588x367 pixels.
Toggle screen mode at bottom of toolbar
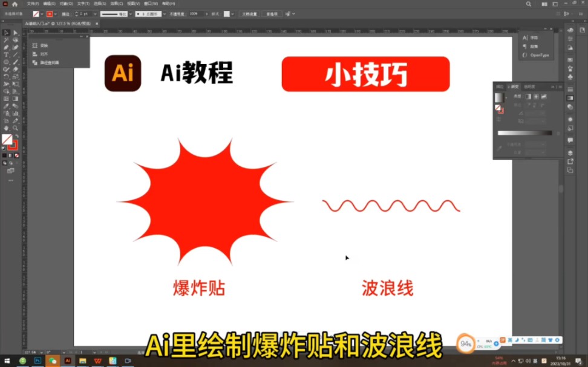coord(11,171)
